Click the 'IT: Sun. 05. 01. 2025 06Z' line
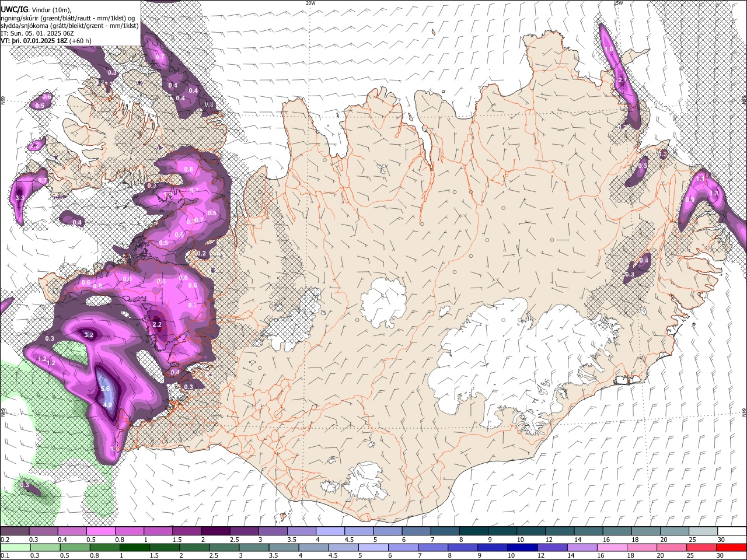 point(37,33)
